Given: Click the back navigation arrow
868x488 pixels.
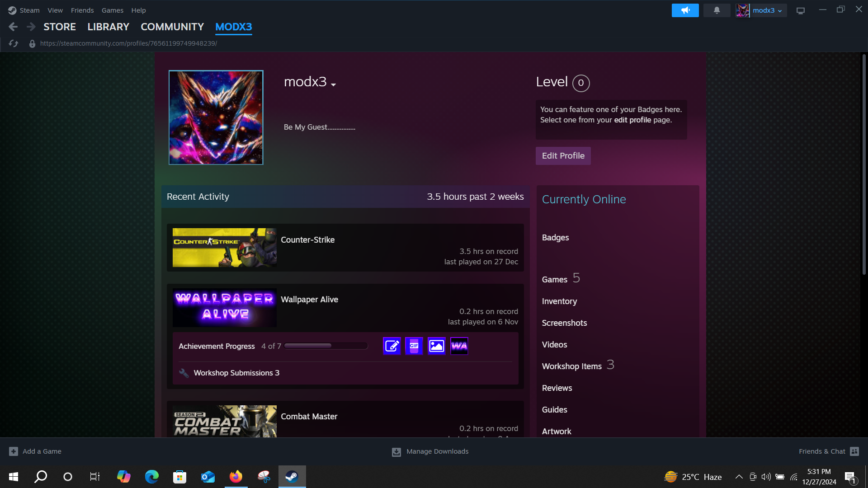Looking at the screenshot, I should point(13,27).
